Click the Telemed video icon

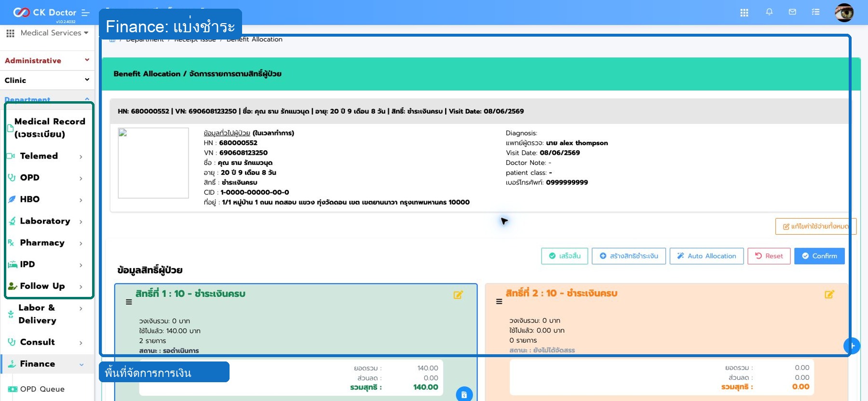tap(11, 156)
